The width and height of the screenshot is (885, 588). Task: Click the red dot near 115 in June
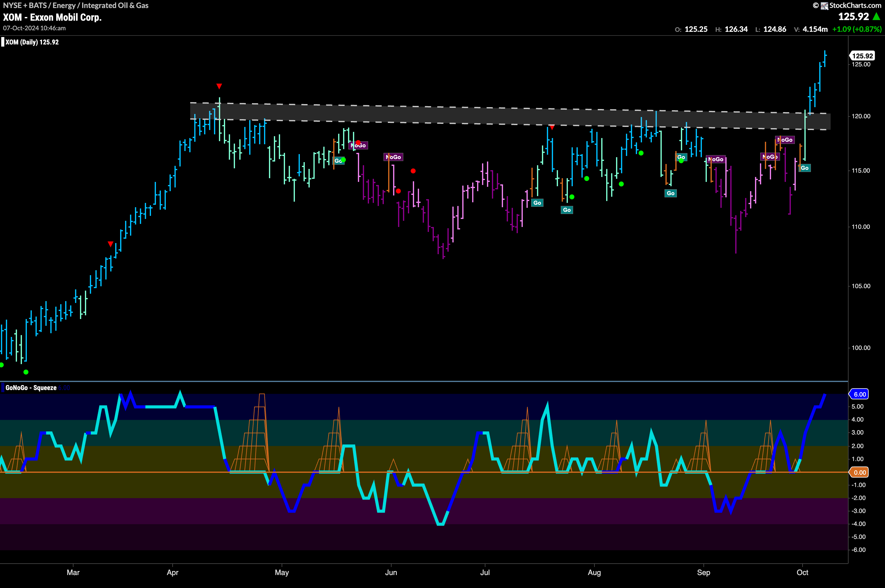pos(413,171)
